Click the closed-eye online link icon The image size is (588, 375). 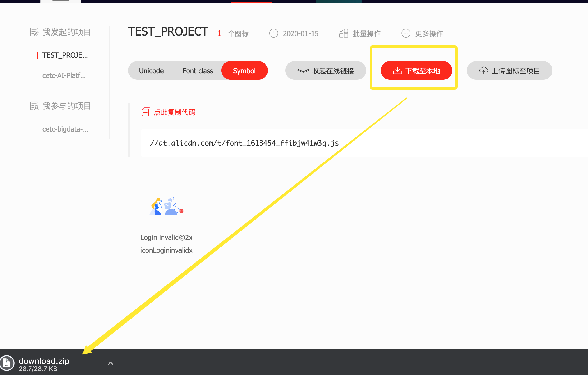pyautogui.click(x=303, y=71)
